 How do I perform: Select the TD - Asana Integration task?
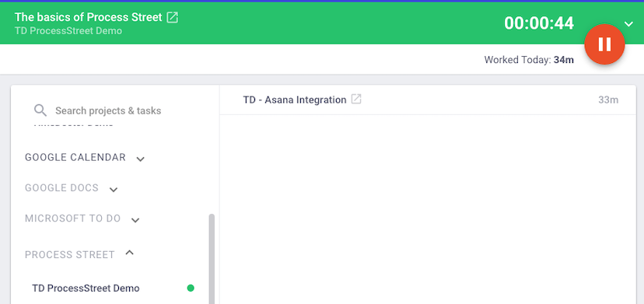[x=428, y=100]
